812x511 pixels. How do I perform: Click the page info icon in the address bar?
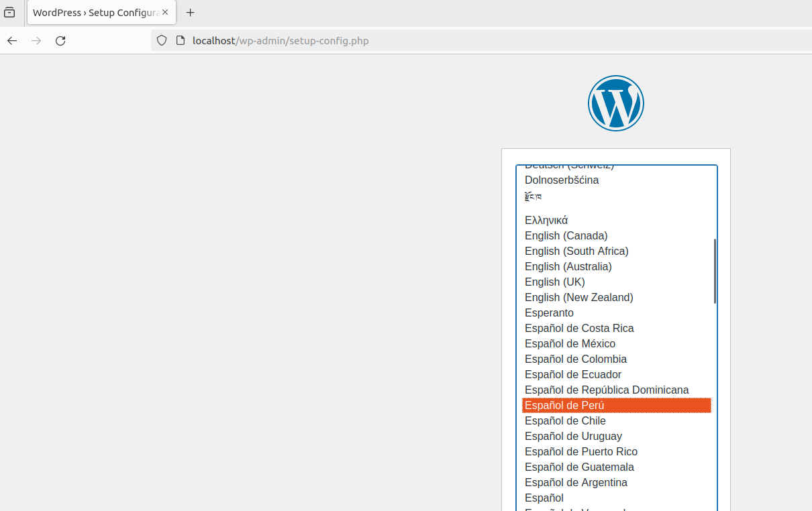pos(180,41)
